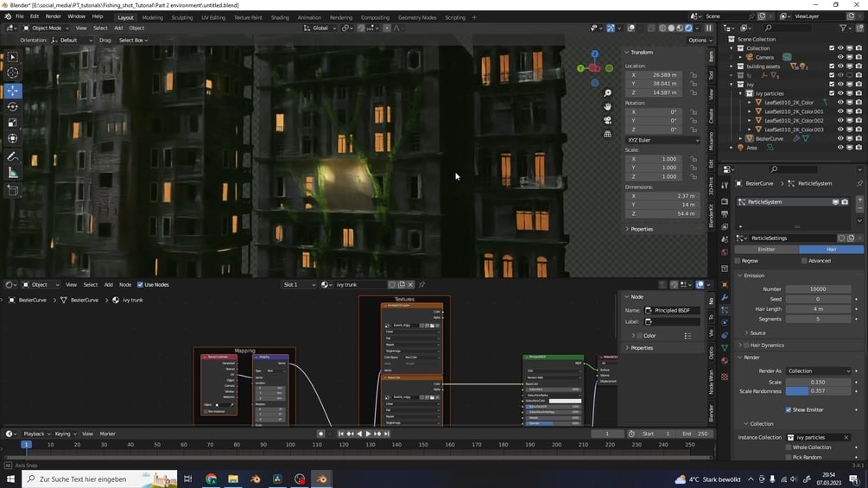Uncheck the Show Emitter checkbox
The image size is (868, 488).
click(x=789, y=409)
